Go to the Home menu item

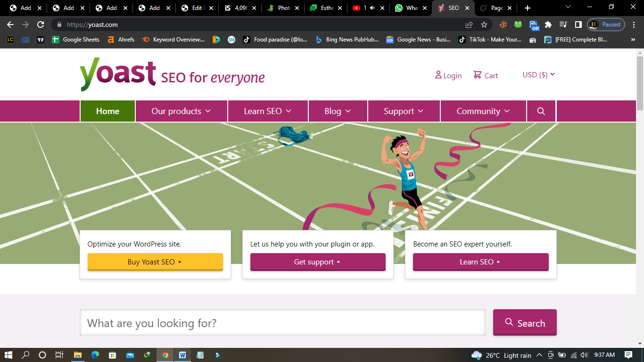pyautogui.click(x=107, y=111)
